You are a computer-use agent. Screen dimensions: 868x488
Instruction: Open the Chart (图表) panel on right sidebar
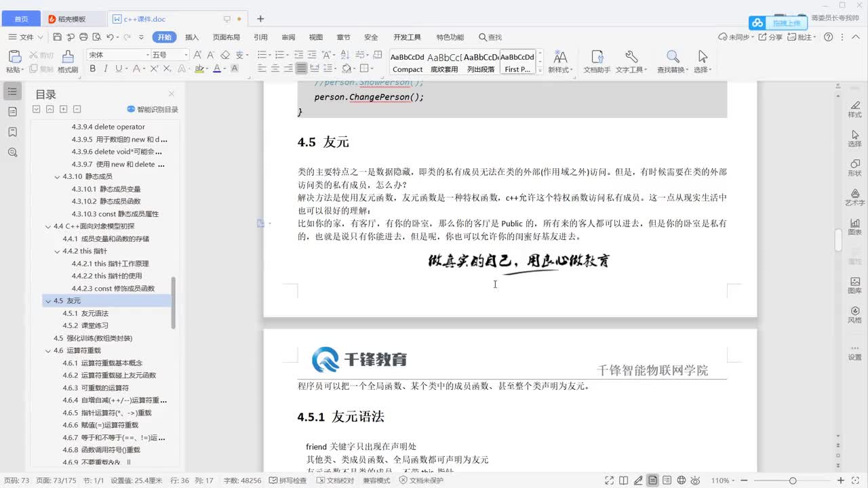854,226
